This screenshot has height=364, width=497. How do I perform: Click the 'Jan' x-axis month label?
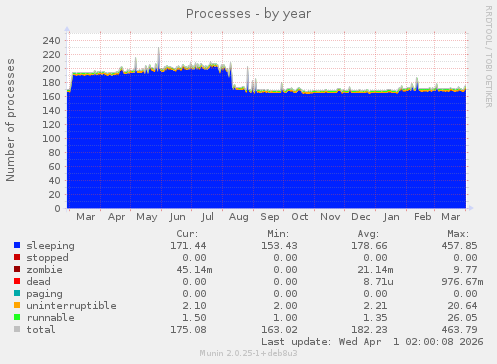[x=391, y=217]
